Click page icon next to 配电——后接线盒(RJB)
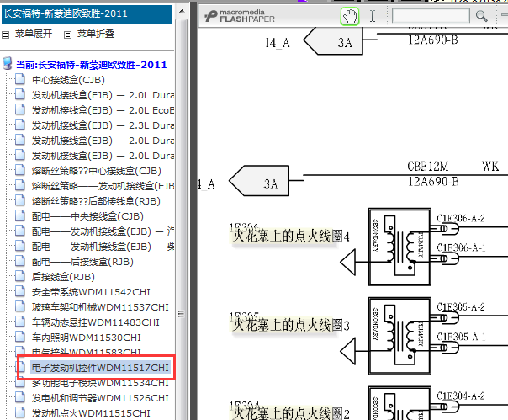This screenshot has height=420, width=508. (x=19, y=261)
